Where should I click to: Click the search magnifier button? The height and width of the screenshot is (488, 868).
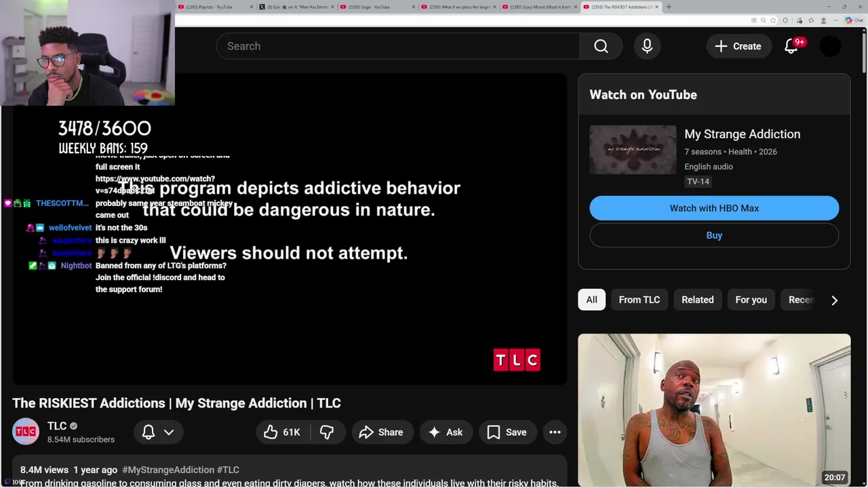pyautogui.click(x=601, y=46)
